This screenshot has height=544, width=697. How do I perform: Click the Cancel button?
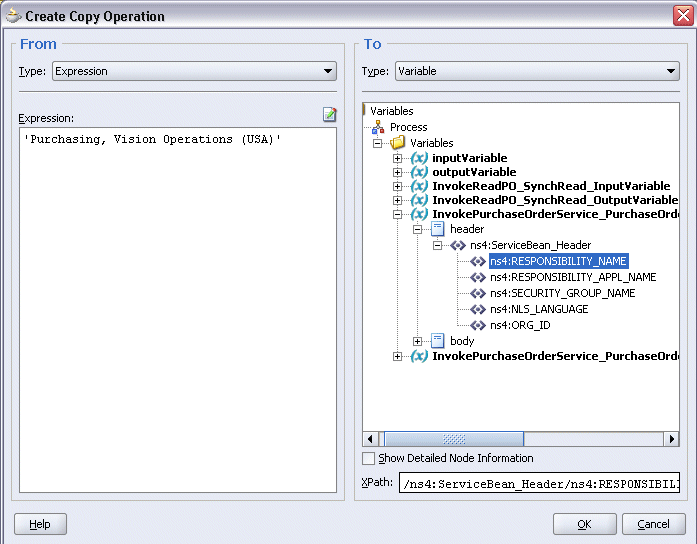653,524
